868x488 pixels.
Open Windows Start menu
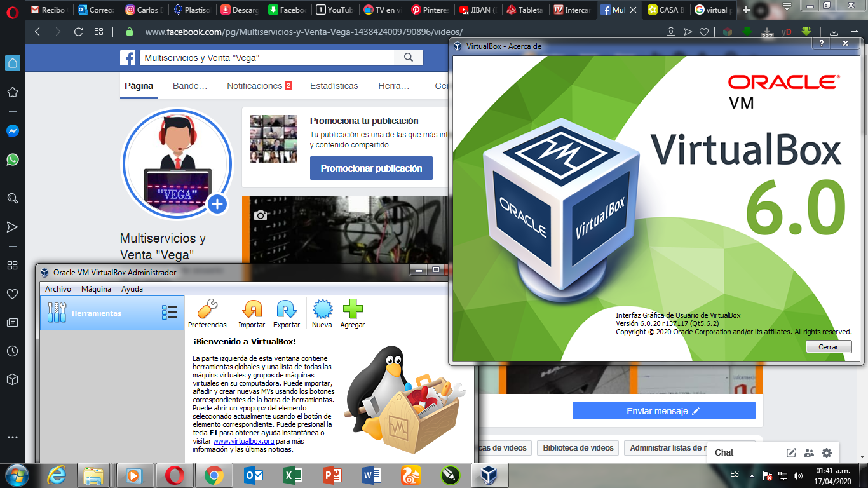(x=16, y=475)
